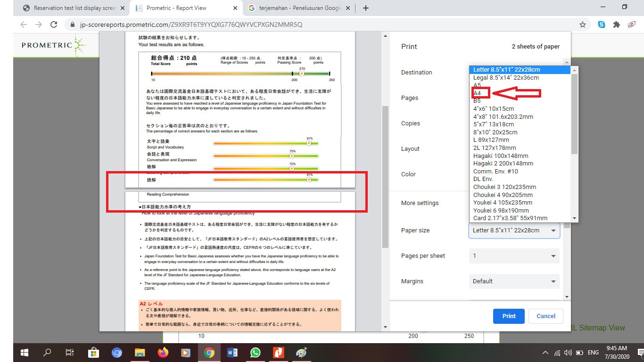The height and width of the screenshot is (362, 644).
Task: Open the Extensions puzzle icon
Action: (616, 25)
